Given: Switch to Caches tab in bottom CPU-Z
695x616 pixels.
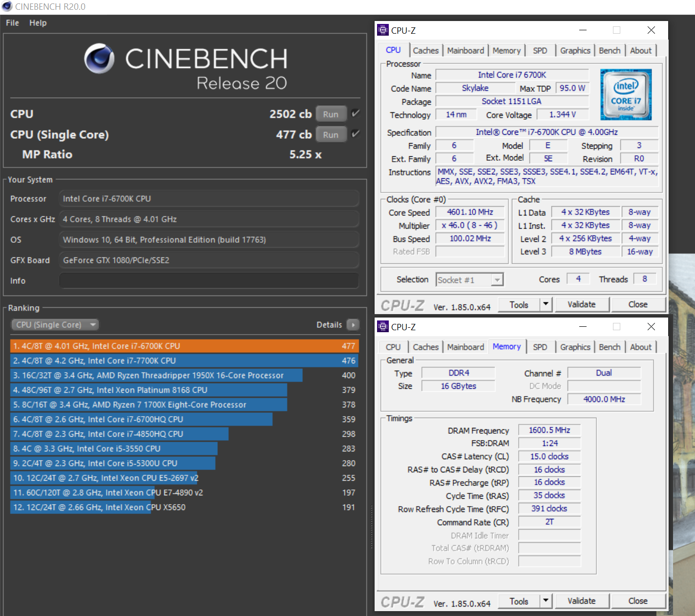Looking at the screenshot, I should point(426,347).
